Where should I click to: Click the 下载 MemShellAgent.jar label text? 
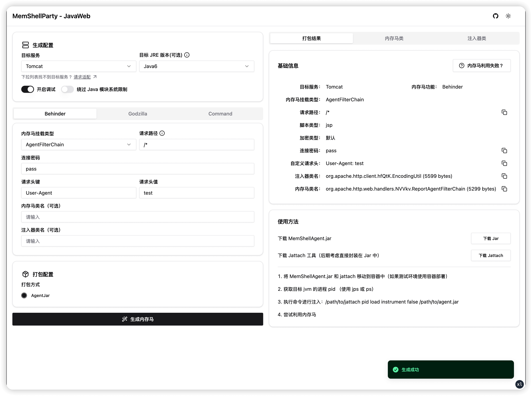[305, 239]
